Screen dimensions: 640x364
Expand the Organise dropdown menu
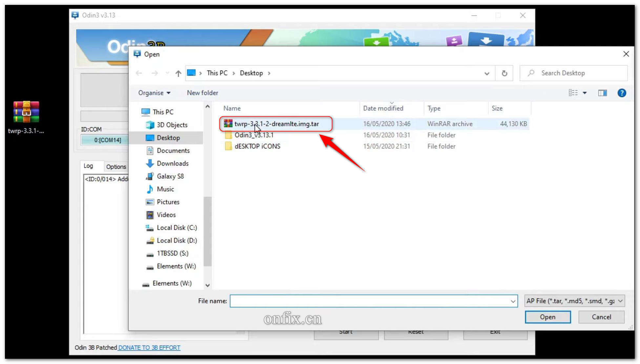[x=154, y=93]
